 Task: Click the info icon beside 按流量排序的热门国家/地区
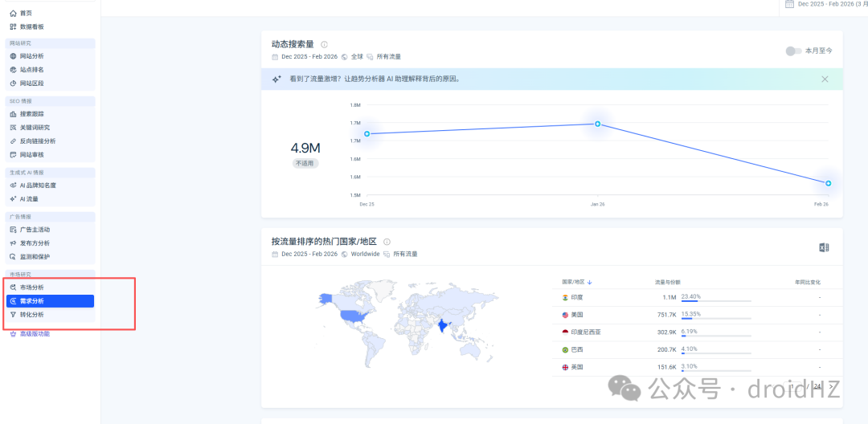(x=387, y=242)
